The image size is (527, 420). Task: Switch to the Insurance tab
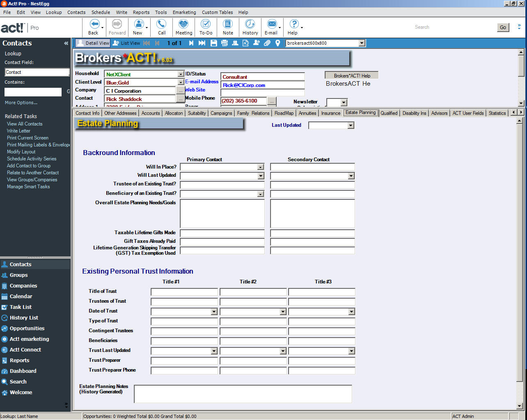pos(331,113)
